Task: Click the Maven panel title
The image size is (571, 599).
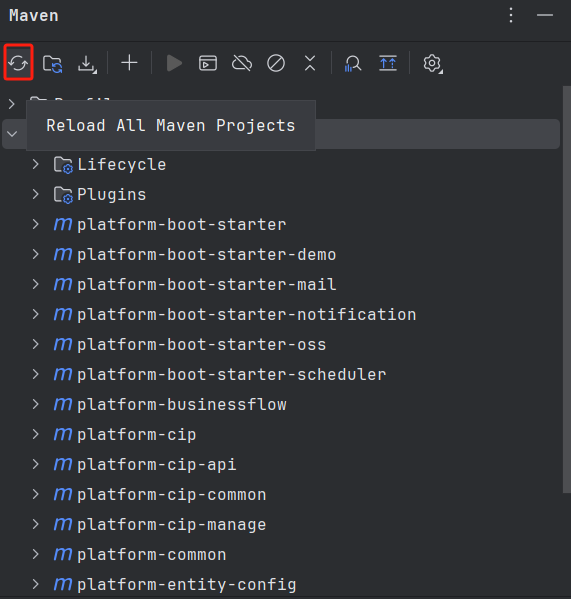Action: tap(34, 16)
